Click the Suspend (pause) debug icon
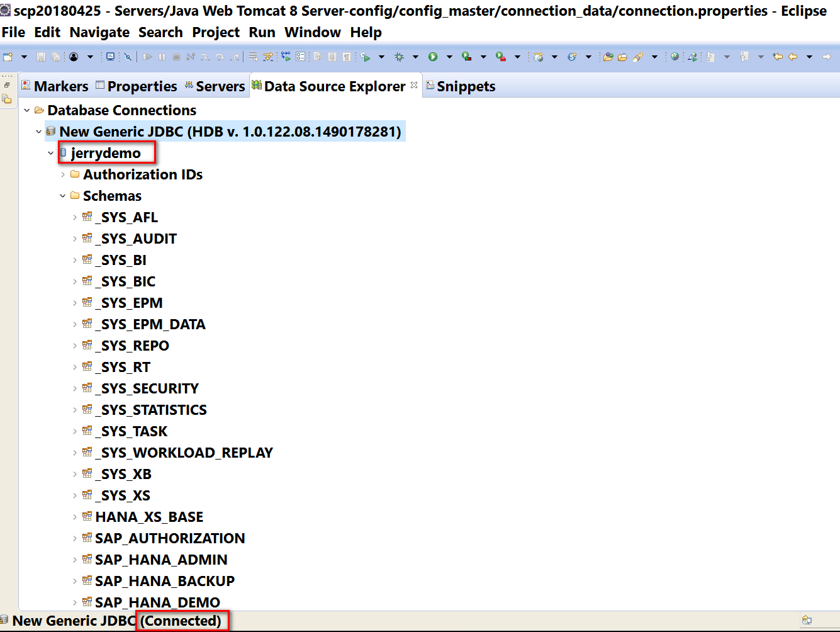This screenshot has height=632, width=840. pos(162,57)
